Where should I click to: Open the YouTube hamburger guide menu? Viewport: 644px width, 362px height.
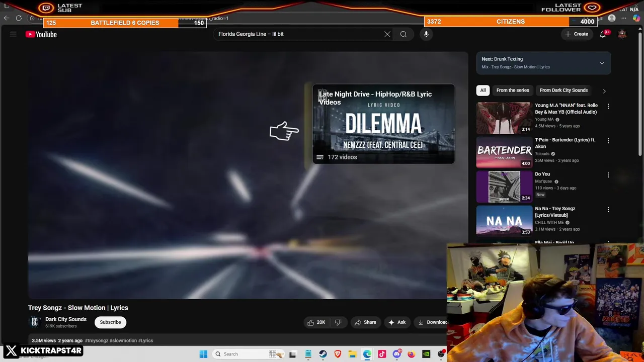14,34
